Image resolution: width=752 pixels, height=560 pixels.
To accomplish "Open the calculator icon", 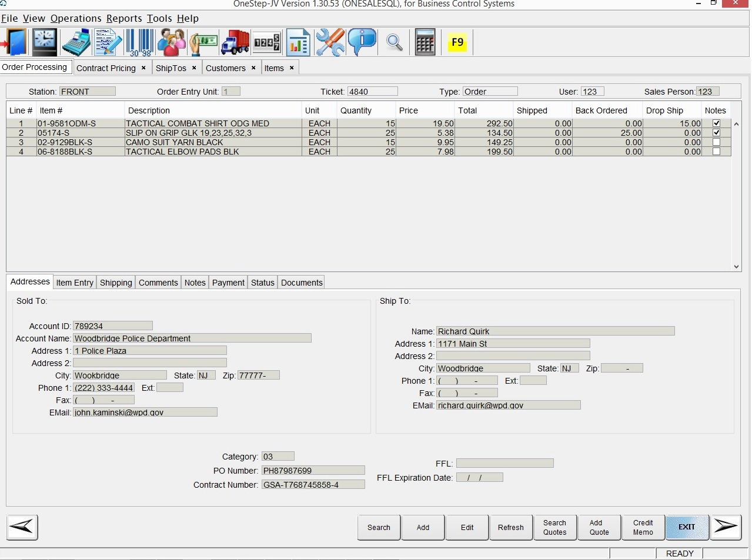I will coord(425,42).
